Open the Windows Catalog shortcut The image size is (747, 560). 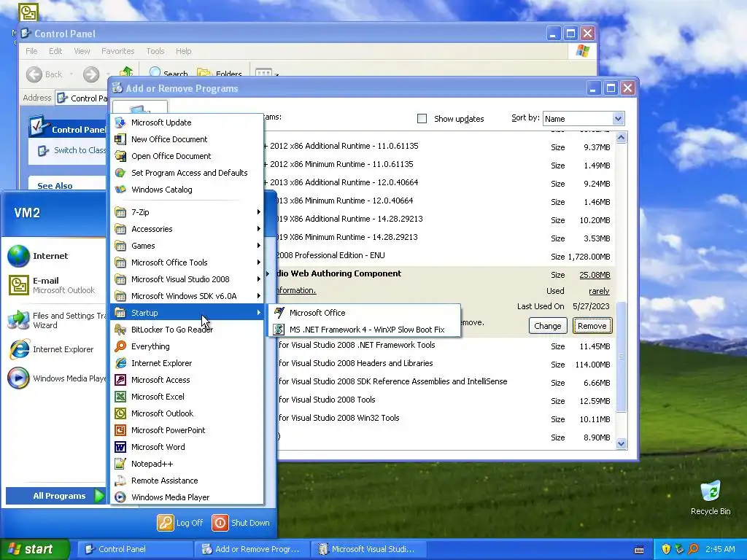pos(187,190)
